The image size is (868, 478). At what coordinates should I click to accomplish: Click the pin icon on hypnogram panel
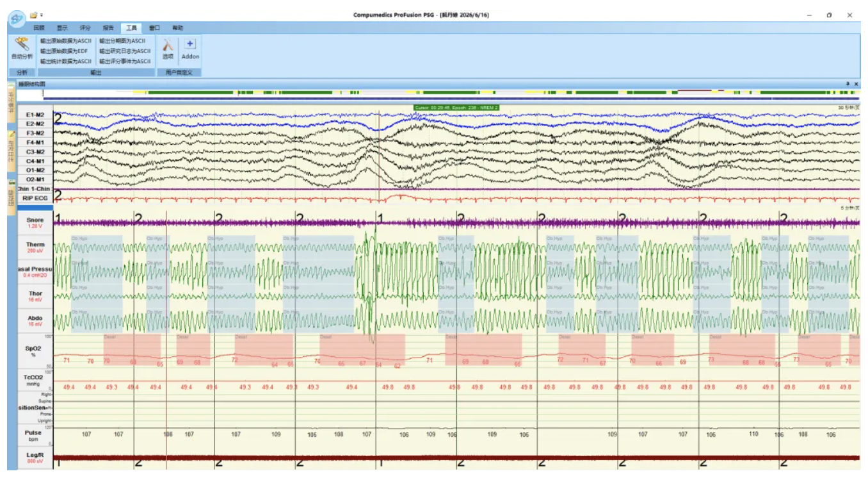coord(847,84)
